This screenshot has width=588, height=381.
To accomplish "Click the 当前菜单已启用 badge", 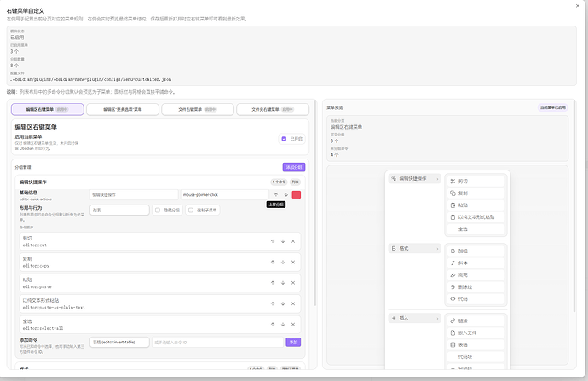I will coord(553,107).
